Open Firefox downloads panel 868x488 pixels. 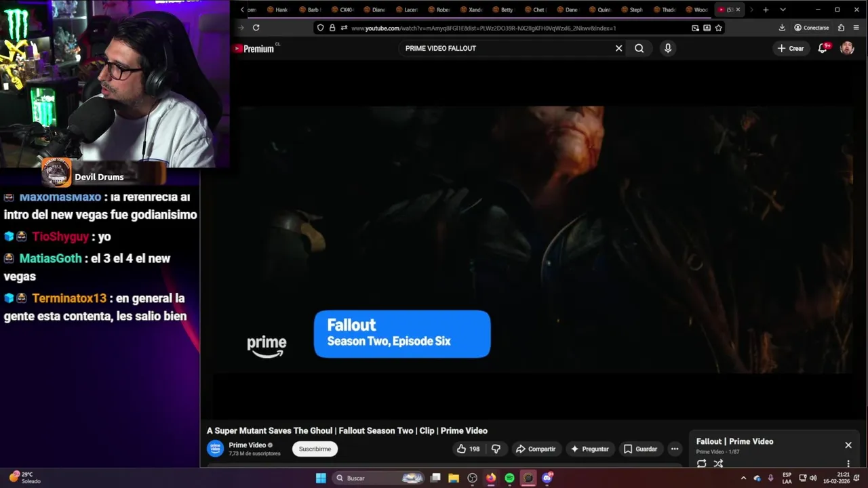point(782,28)
